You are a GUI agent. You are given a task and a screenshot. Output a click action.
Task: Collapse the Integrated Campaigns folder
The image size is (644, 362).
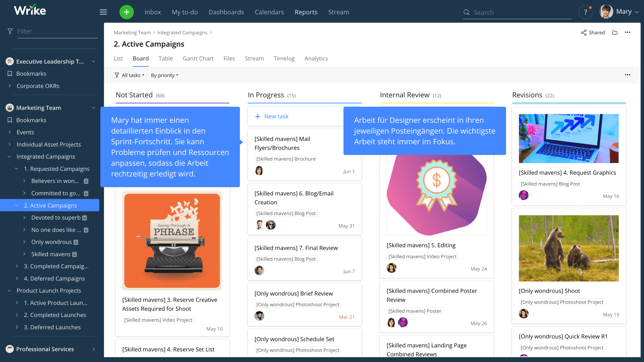tap(10, 157)
